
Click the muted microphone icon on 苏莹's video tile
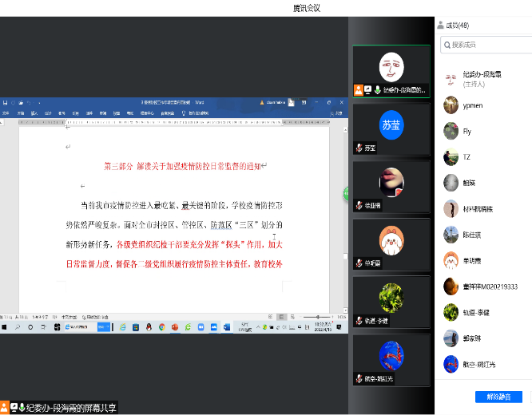tap(359, 148)
